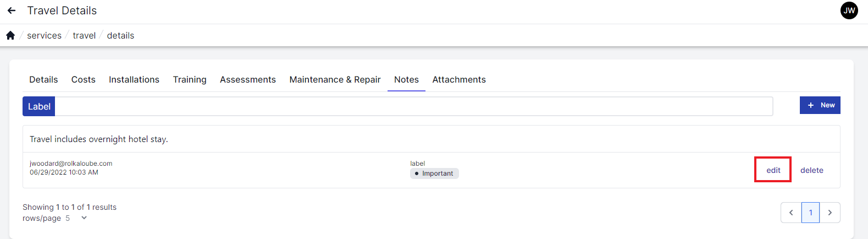The height and width of the screenshot is (239, 868).
Task: Select page 1 in pagination
Action: [810, 213]
